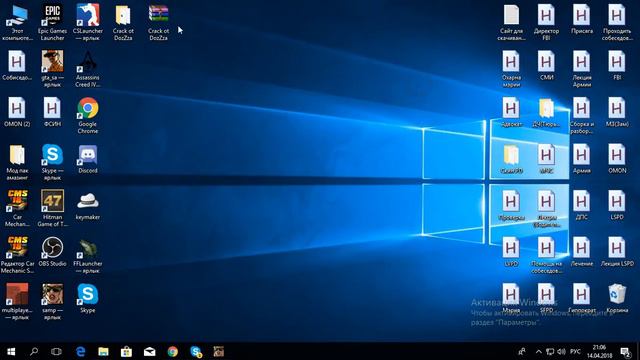Open Skype from the taskbar
Viewport: 640px width, 360px height.
[x=196, y=351]
